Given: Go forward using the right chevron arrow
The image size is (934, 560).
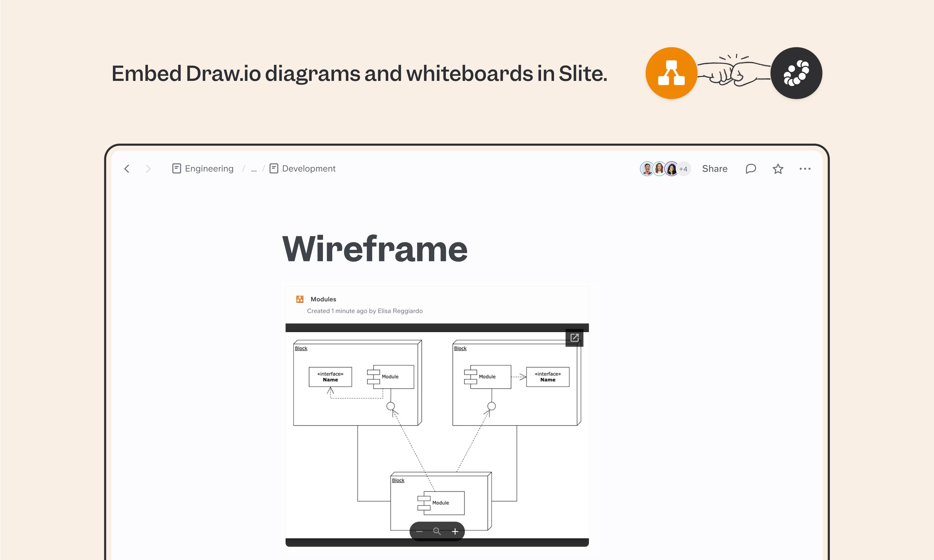Looking at the screenshot, I should coord(148,169).
